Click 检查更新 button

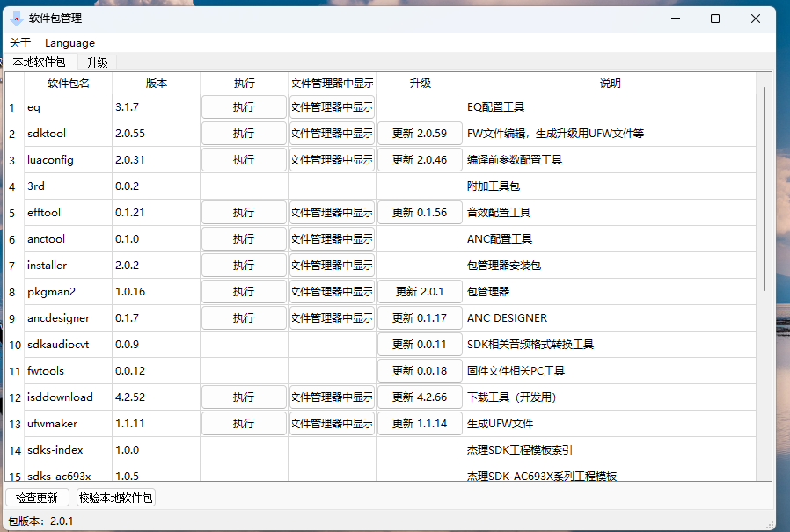point(37,498)
